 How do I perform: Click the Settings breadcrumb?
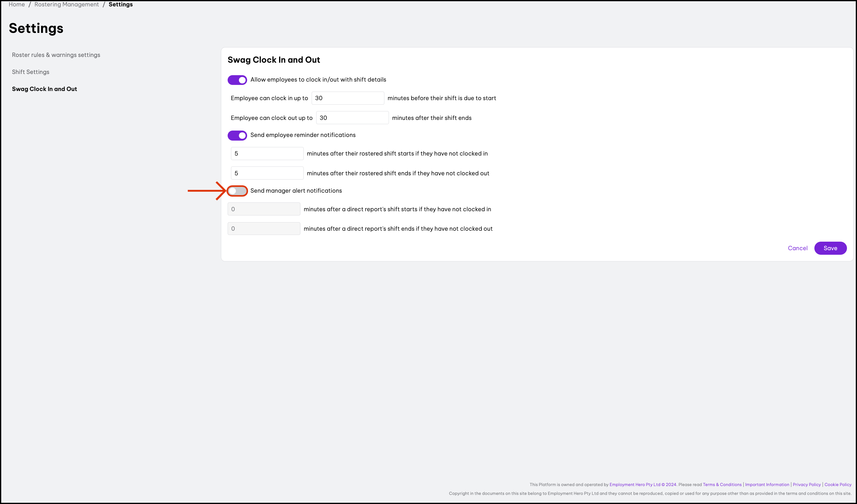(121, 5)
